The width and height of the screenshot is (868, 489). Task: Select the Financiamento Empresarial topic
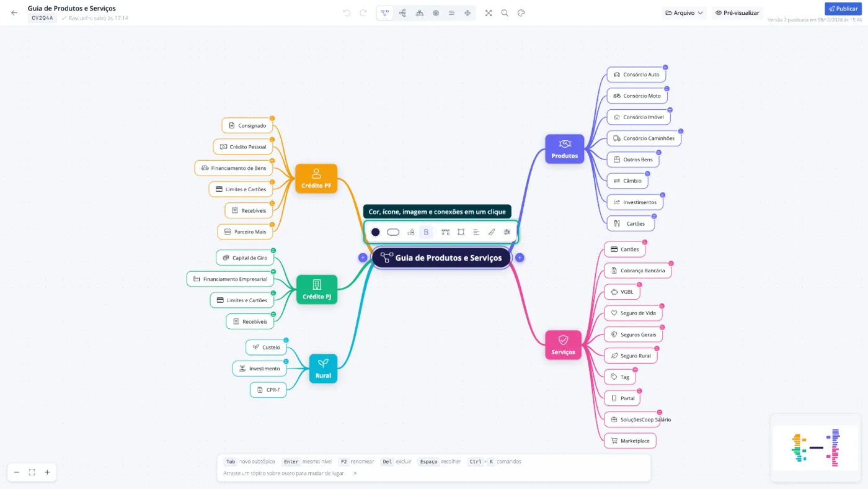[x=230, y=279]
